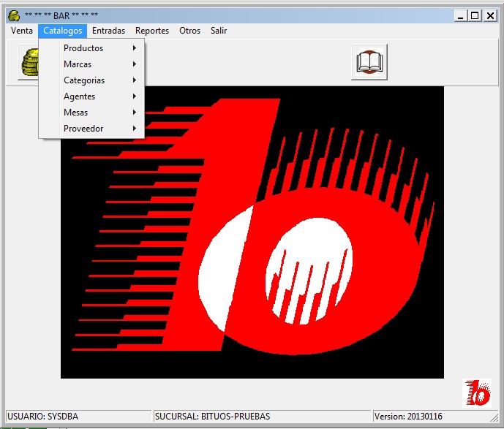Viewport: 504px width, 429px height.
Task: Click the small red 10 logo
Action: 477,393
